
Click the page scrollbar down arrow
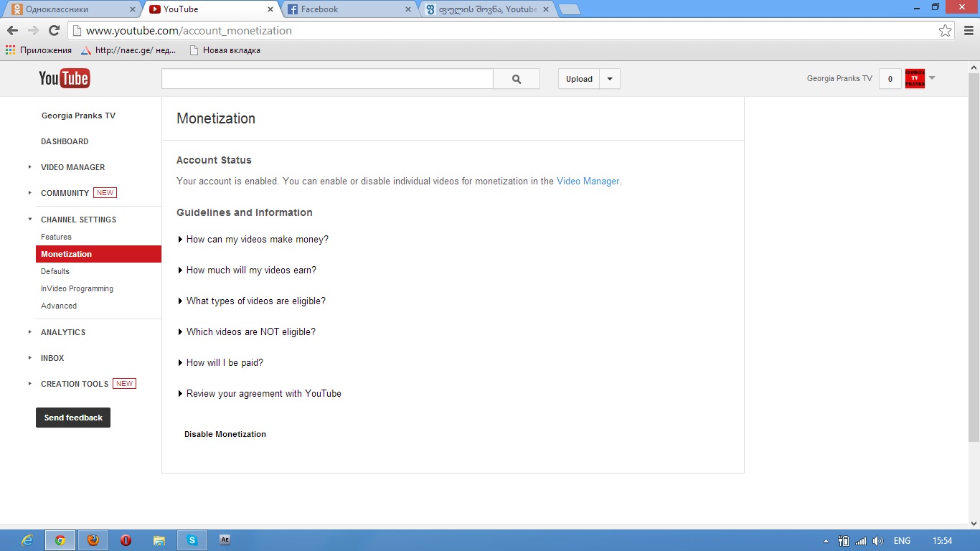(x=974, y=524)
